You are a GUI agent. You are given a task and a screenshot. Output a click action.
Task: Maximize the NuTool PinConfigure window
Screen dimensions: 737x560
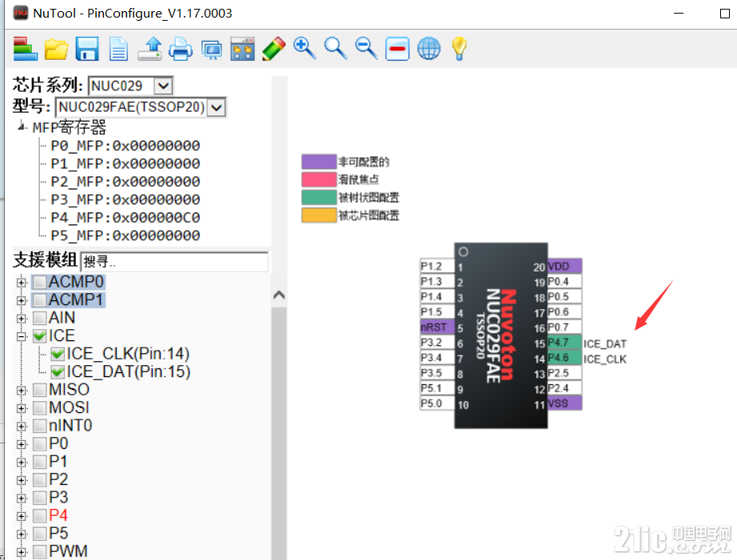[725, 14]
